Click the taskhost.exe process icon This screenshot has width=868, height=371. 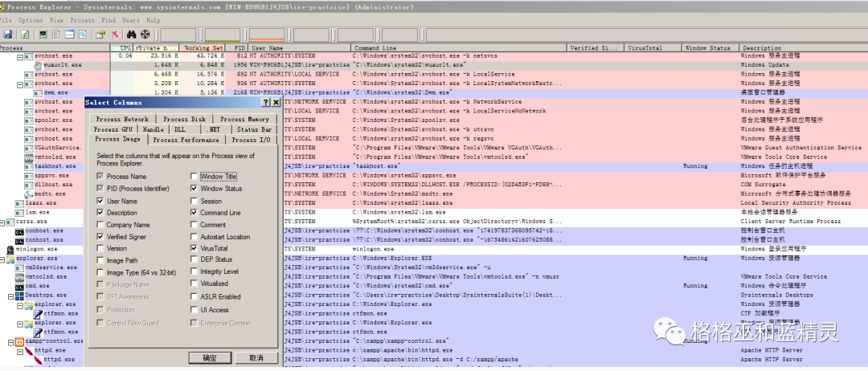[x=29, y=166]
